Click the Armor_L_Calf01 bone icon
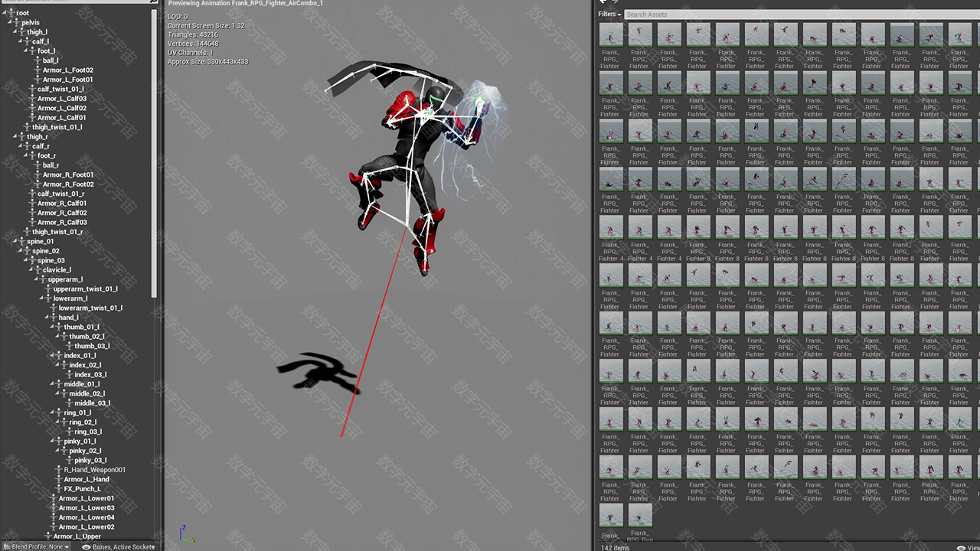The width and height of the screenshot is (980, 551). (32, 118)
